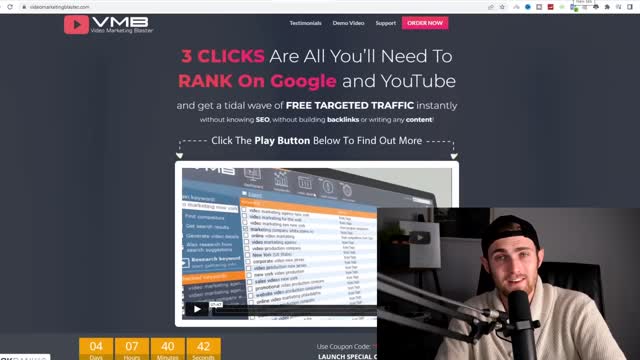640x360 pixels.
Task: Click the 42 Seconds countdown box
Action: 204,349
